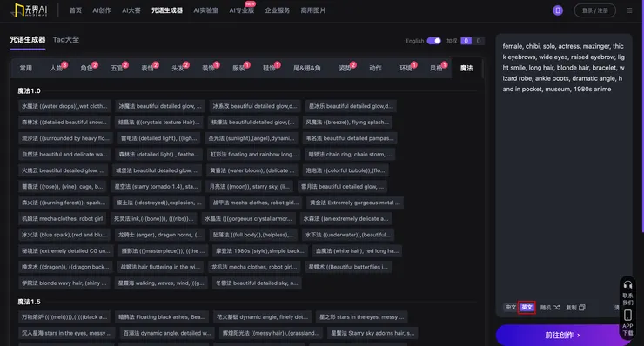Add the 水下法 underwater preset

(347, 235)
